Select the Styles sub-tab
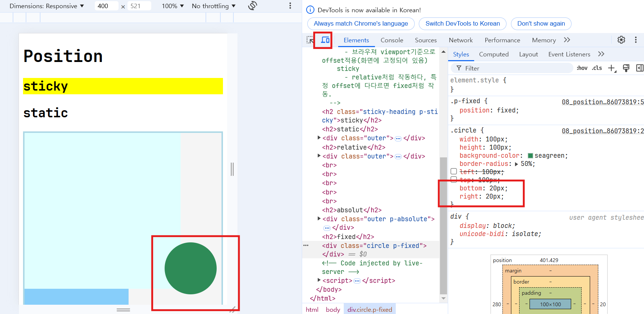Screen dimensions: 644x314 461,54
